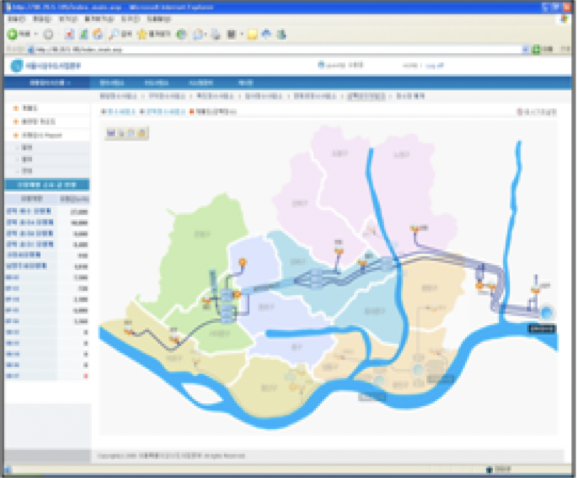Click the Home icon in browser toolbar

click(98, 34)
